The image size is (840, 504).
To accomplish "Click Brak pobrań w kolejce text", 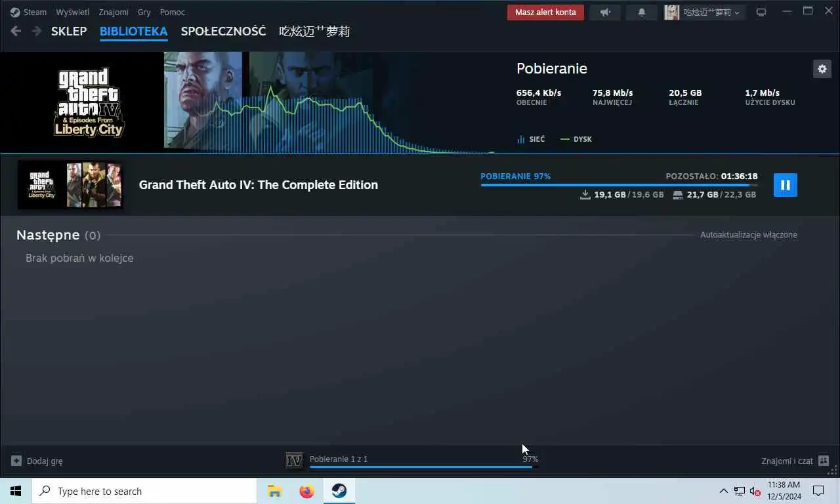I will [79, 258].
